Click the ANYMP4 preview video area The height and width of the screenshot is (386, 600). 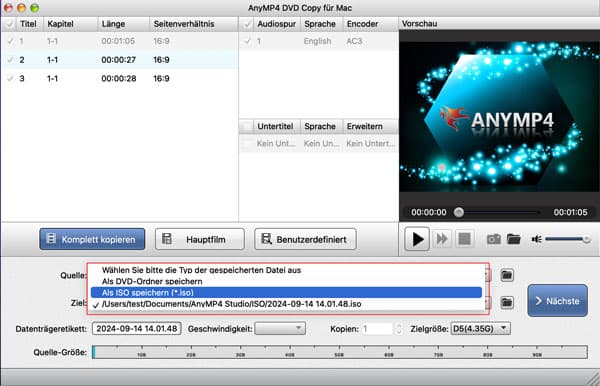tap(499, 117)
